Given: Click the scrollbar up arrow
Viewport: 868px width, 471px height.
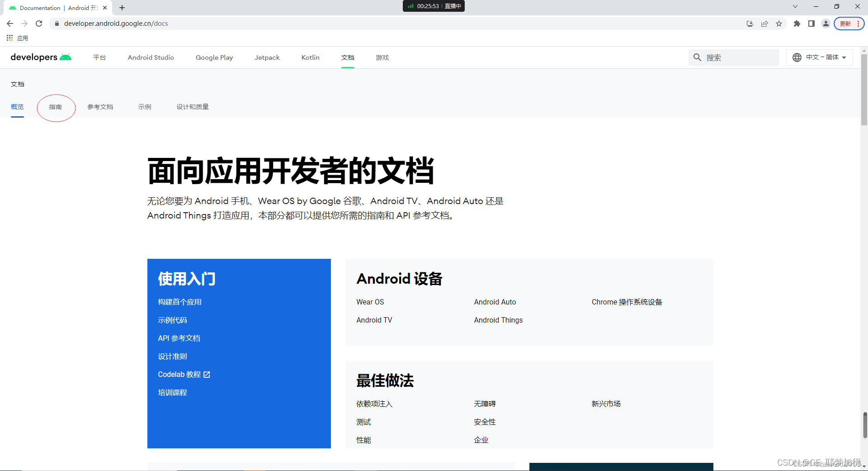Looking at the screenshot, I should (x=864, y=50).
